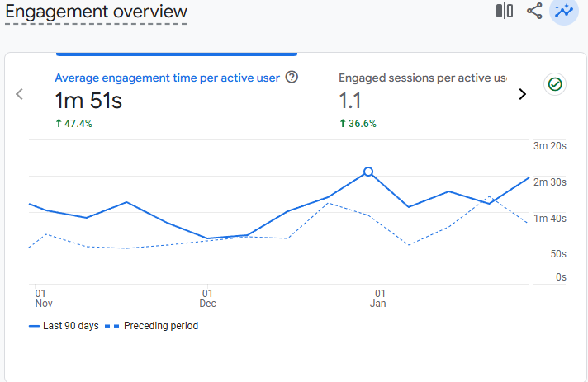Go to previous metrics with left chevron
Viewport: 588px width, 382px height.
[20, 94]
